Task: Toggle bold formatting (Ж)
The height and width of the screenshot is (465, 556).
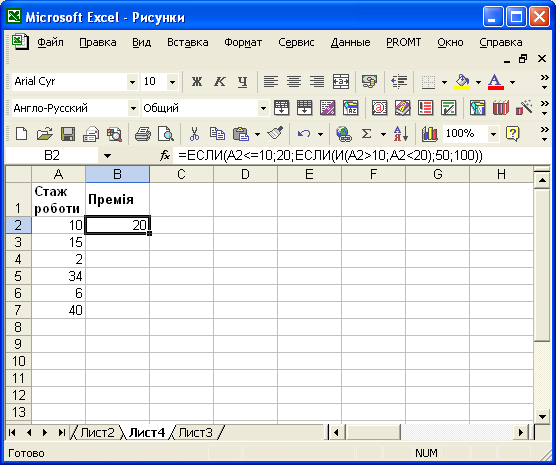Action: (x=197, y=82)
